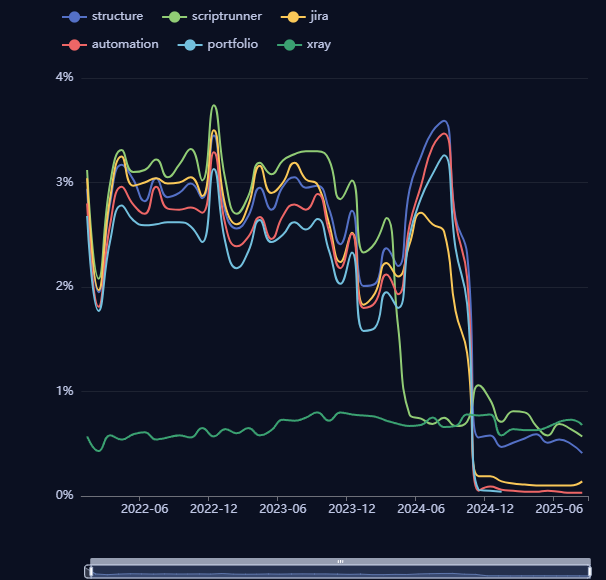Click the dark-green xray legend marker
The width and height of the screenshot is (606, 580).
(x=290, y=45)
